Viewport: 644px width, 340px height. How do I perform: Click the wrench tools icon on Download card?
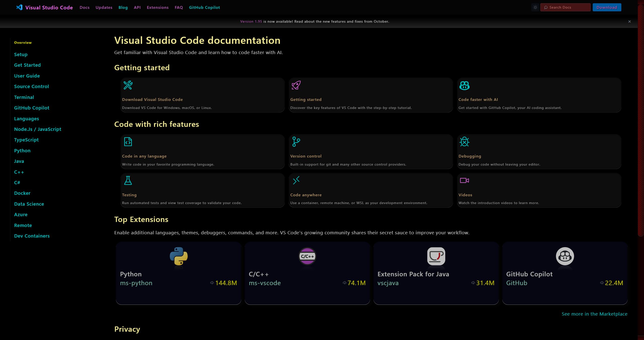[128, 85]
